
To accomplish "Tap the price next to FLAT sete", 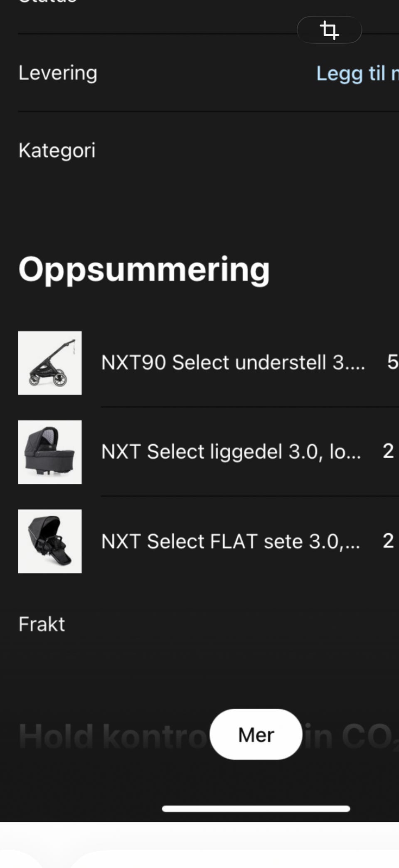I will point(389,541).
